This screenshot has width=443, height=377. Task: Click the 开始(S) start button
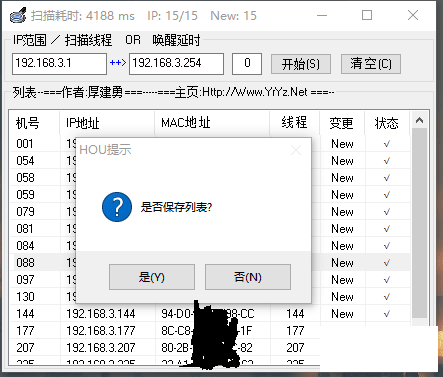pos(301,64)
